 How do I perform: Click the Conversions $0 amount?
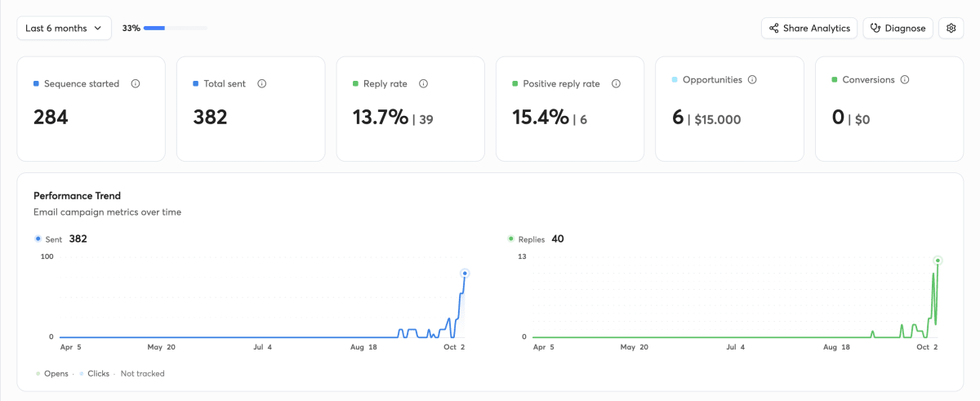pyautogui.click(x=862, y=119)
